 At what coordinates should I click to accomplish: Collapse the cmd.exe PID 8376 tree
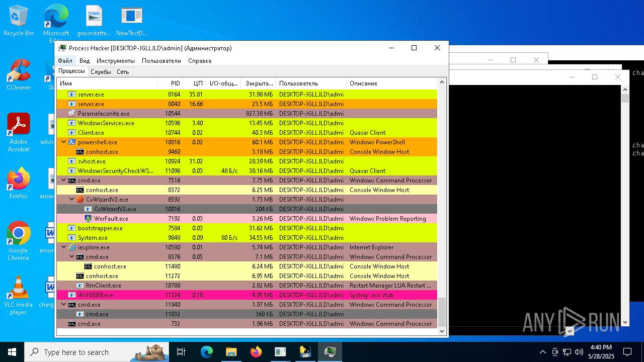pos(71,257)
